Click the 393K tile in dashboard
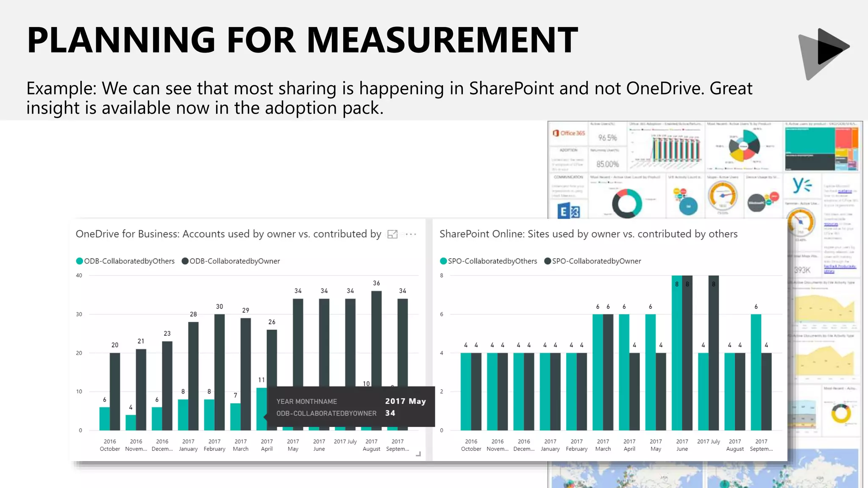Image resolution: width=868 pixels, height=488 pixels. click(802, 266)
